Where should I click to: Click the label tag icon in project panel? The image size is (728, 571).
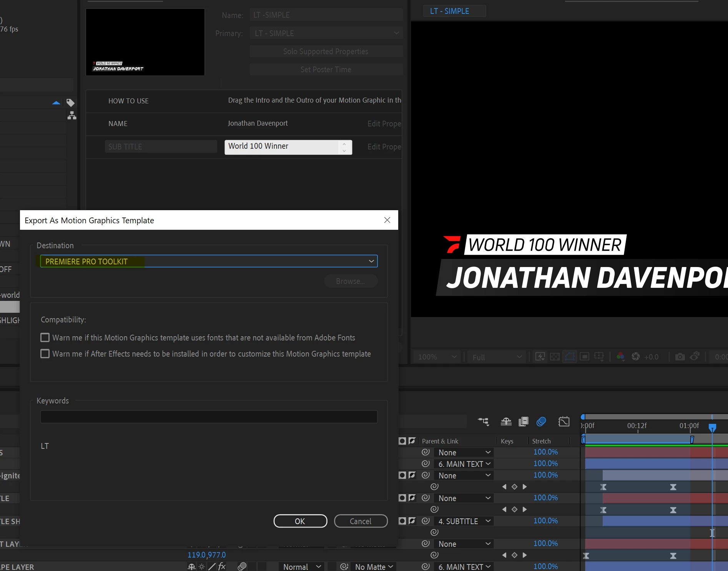coord(70,103)
